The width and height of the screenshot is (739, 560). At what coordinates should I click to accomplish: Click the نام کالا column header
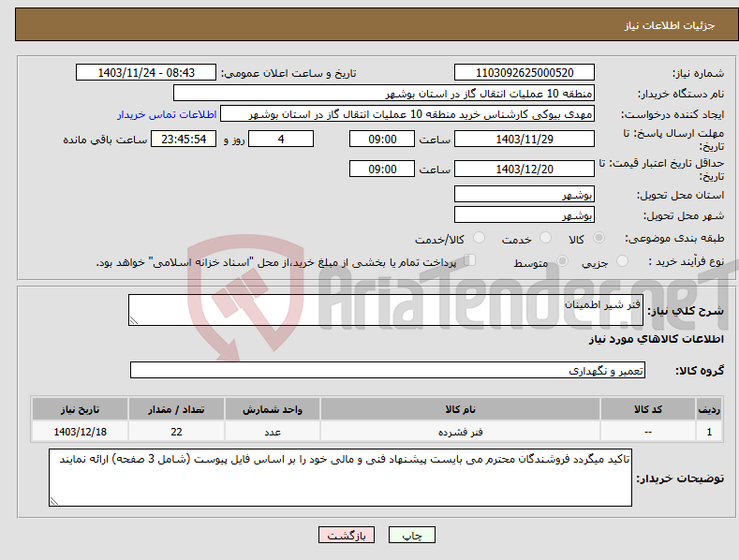(460, 409)
